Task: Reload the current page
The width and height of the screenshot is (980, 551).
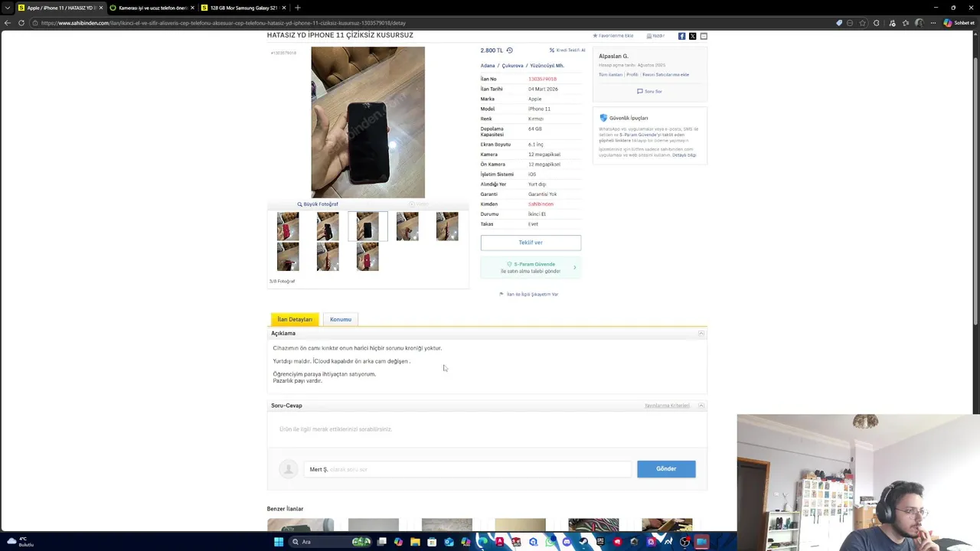Action: coord(21,23)
